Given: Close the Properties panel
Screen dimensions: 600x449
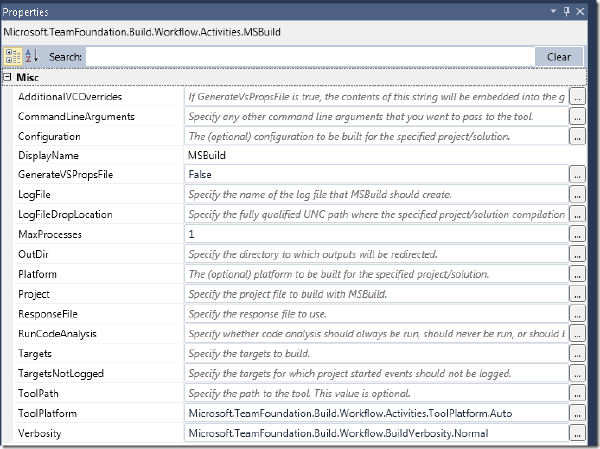Looking at the screenshot, I should pos(580,11).
